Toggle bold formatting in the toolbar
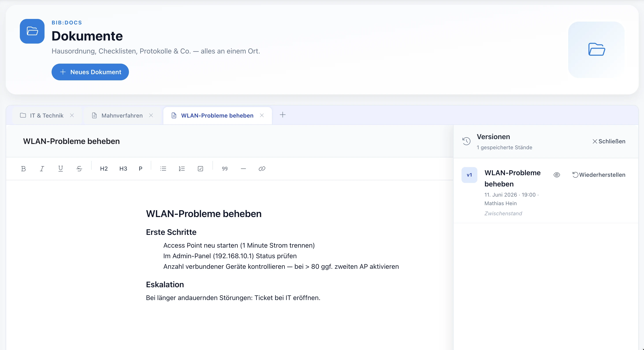The width and height of the screenshot is (644, 350). point(24,169)
